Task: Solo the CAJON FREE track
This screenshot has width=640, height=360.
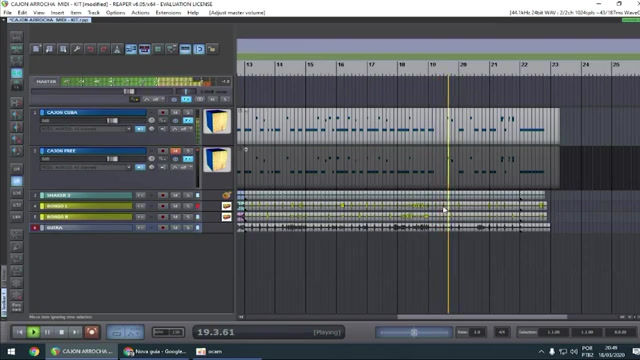Action: (188, 151)
